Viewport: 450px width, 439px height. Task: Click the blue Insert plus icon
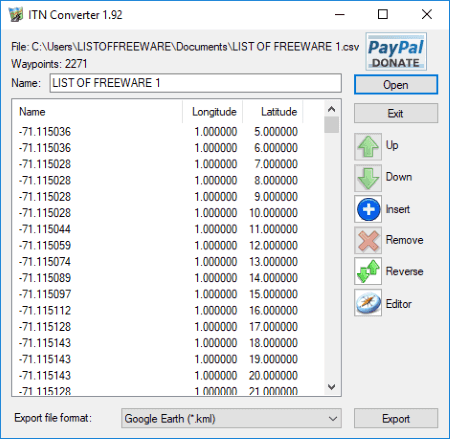coord(368,209)
